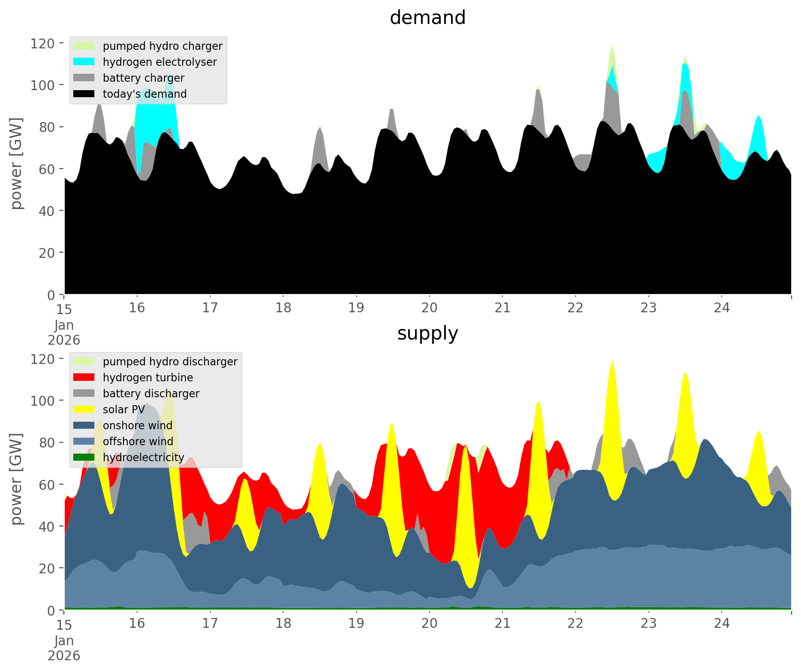Click the pumped hydro discharger legend swatch
The image size is (801, 672).
[84, 362]
